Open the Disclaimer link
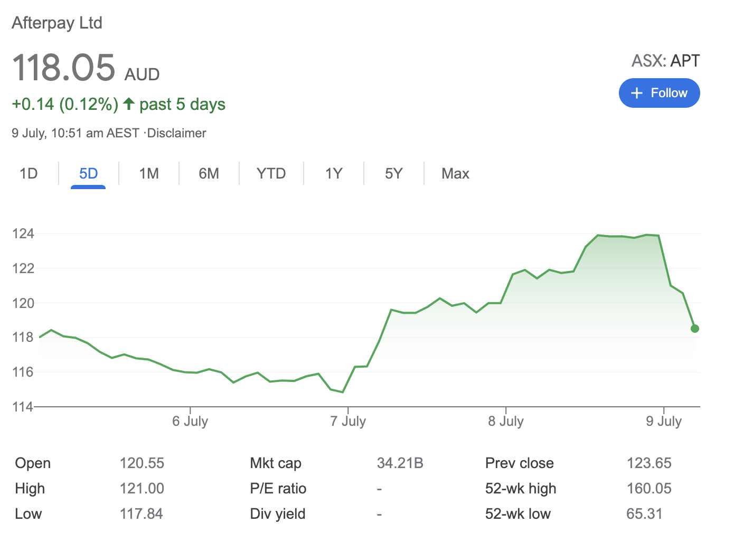734x560 pixels. 176,133
